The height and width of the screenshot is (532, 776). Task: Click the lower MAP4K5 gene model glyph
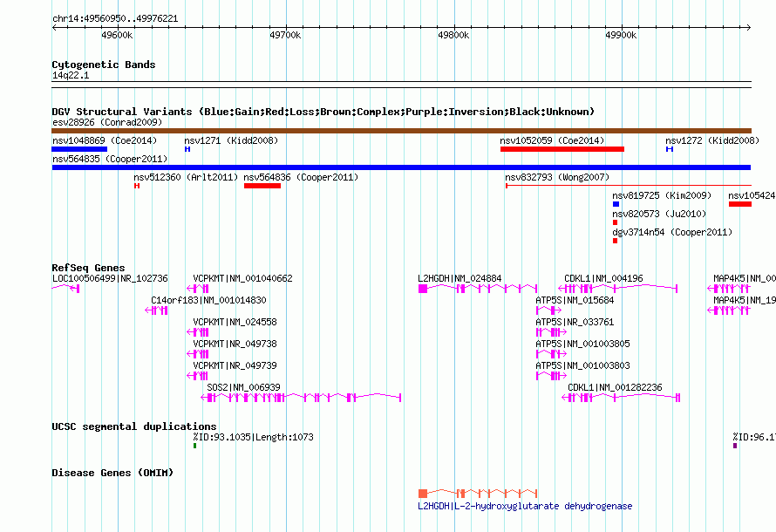(729, 310)
